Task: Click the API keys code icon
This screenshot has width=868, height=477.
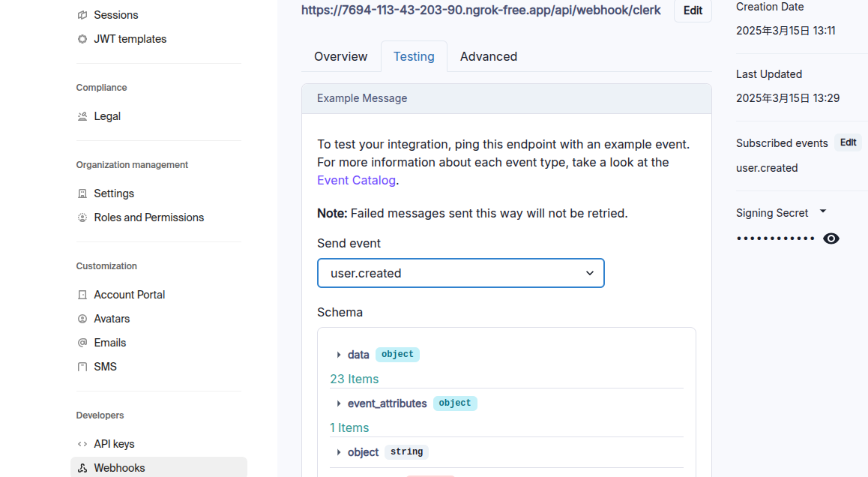Action: pos(82,444)
